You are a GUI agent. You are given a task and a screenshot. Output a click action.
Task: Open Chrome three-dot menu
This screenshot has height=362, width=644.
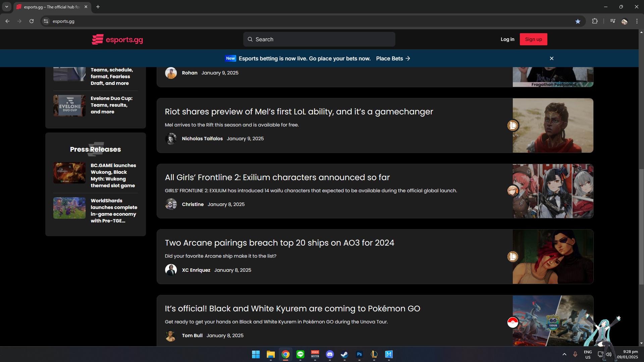[637, 21]
